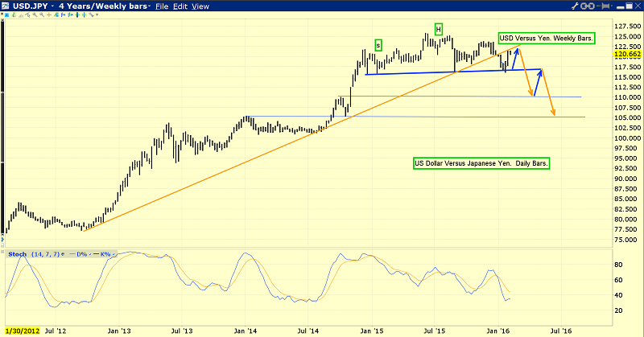Viewport: 644px width, 337px height.
Task: Click the chart app icon in title bar
Action: (x=6, y=6)
